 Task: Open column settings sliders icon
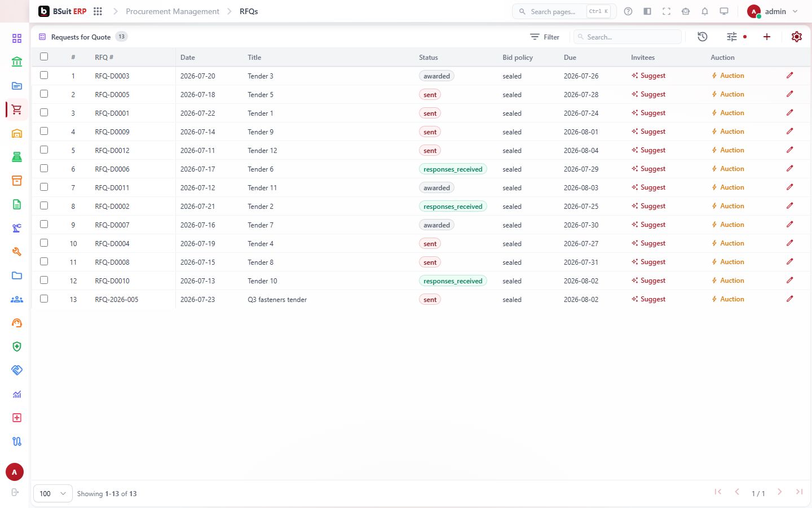[732, 37]
